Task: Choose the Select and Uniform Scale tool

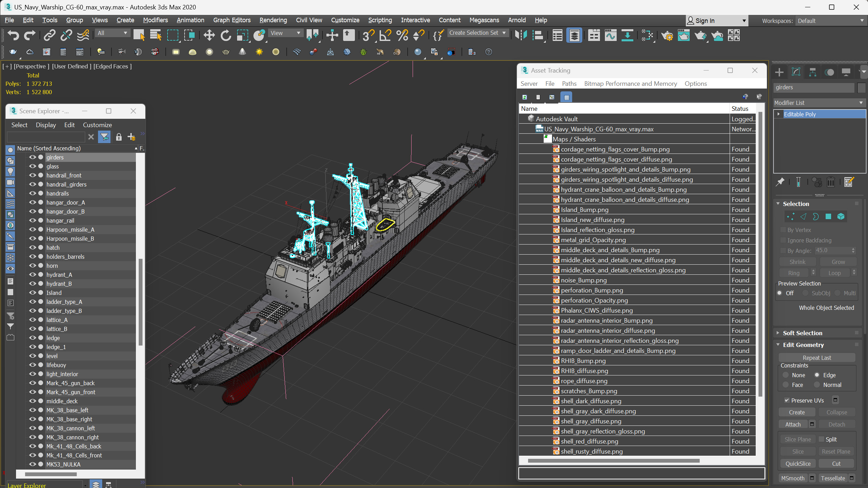Action: 242,35
